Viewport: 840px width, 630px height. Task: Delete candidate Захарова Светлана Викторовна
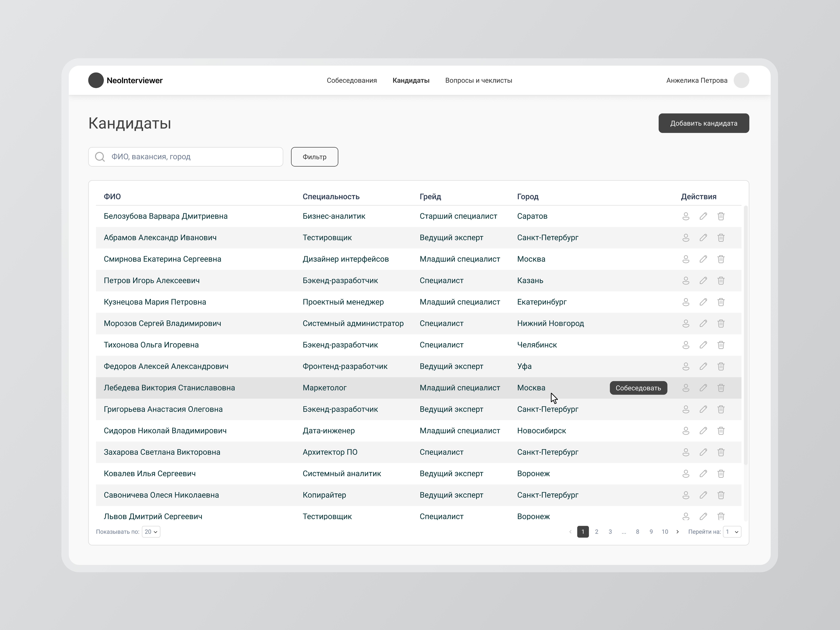coord(721,452)
